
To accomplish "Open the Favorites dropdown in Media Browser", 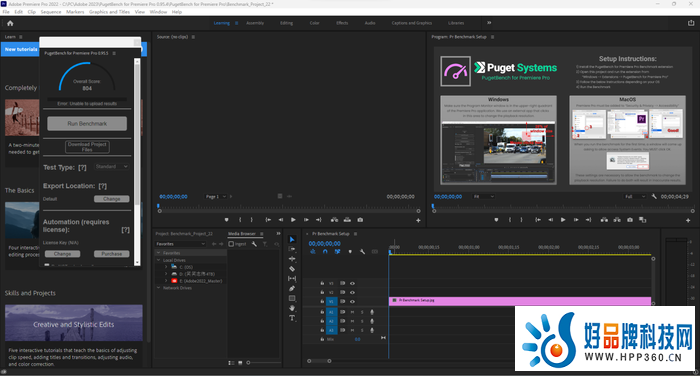I will [x=180, y=244].
